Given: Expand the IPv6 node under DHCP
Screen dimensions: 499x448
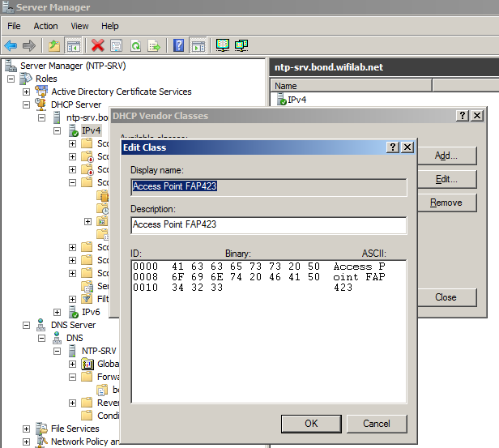Looking at the screenshot, I should point(58,312).
